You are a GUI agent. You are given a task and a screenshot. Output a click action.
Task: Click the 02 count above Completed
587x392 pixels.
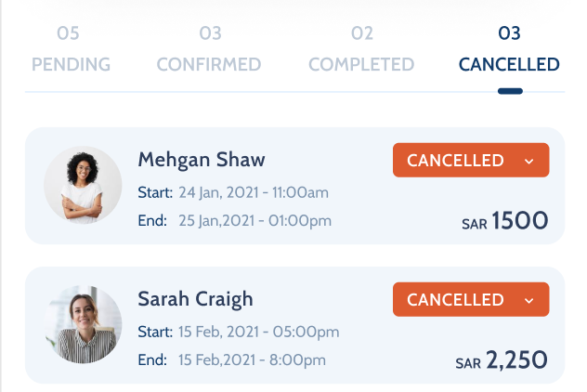point(361,34)
